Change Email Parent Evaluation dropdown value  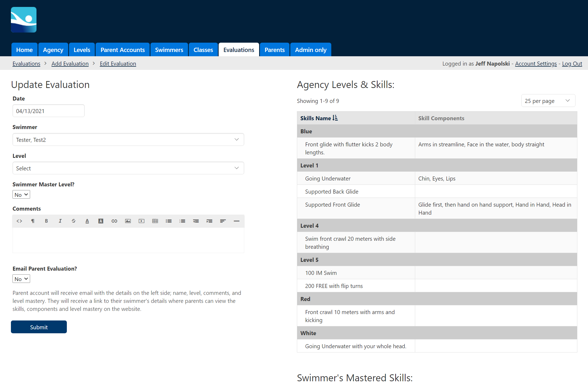[21, 279]
